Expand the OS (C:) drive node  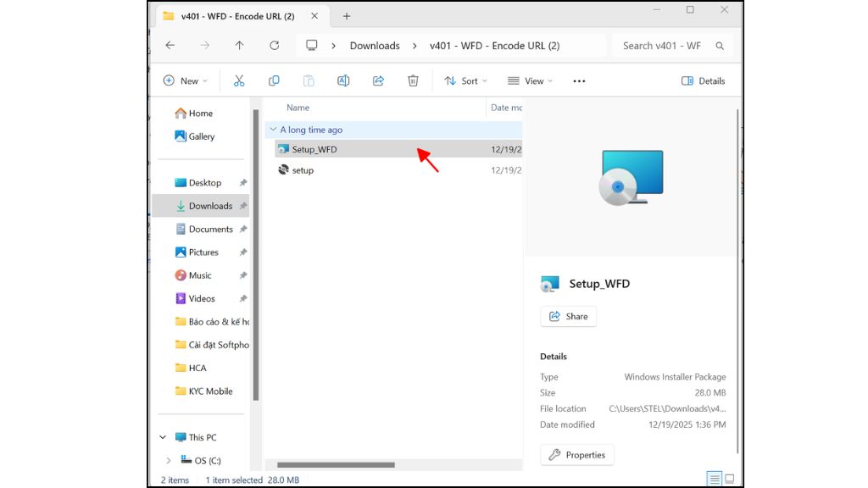(169, 460)
